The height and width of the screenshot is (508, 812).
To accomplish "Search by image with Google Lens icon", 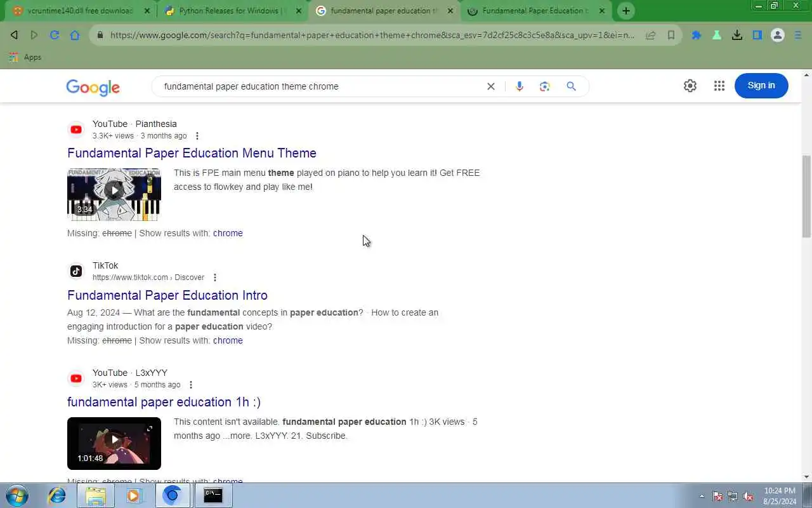I will coord(545,86).
